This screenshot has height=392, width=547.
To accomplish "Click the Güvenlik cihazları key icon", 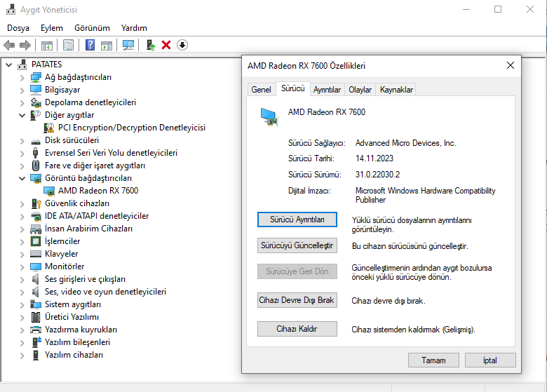I will [x=36, y=203].
